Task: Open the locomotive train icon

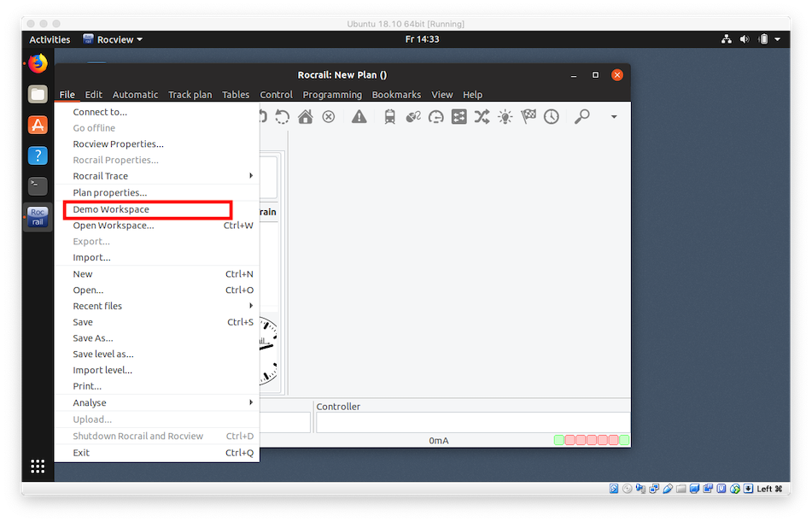Action: (x=390, y=117)
